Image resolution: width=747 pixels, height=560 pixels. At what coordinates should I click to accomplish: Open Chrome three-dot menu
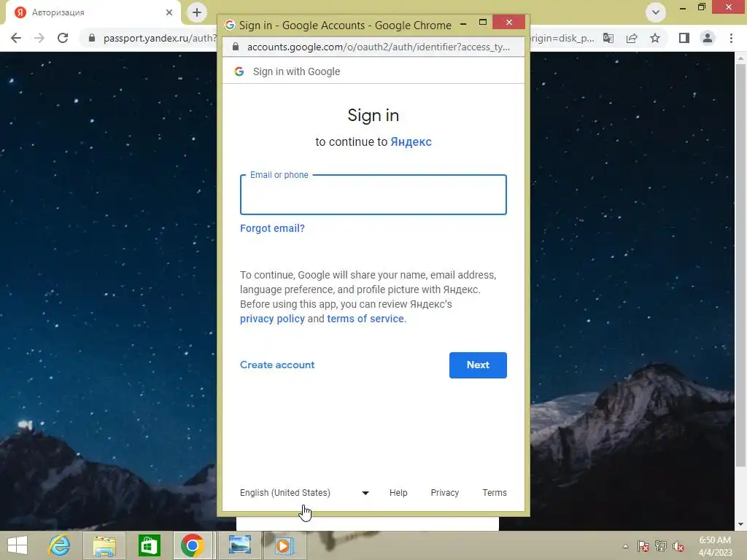click(731, 38)
